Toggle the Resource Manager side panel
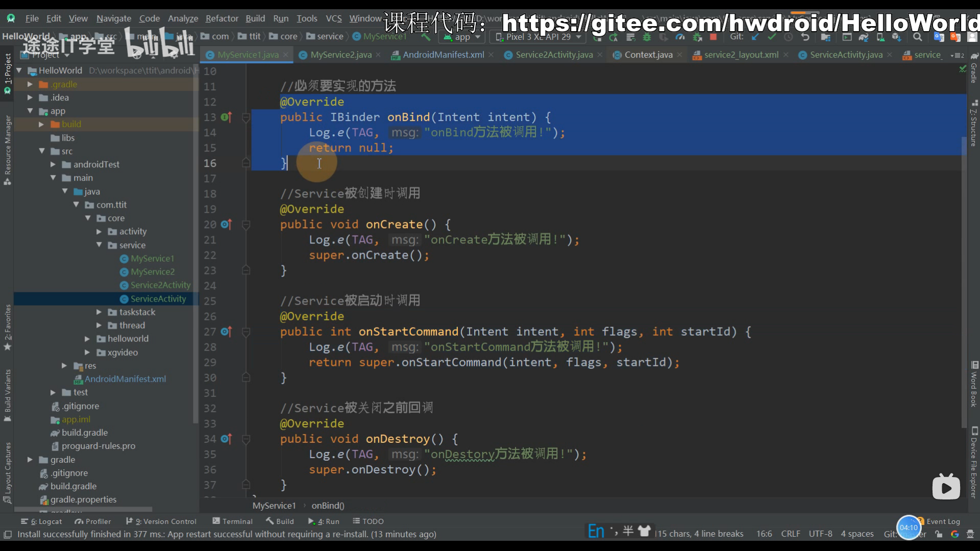This screenshot has width=980, height=551. tap(7, 151)
